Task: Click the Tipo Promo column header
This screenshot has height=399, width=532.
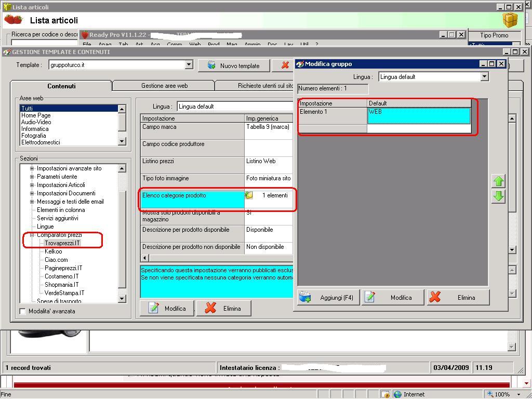Action: point(494,35)
